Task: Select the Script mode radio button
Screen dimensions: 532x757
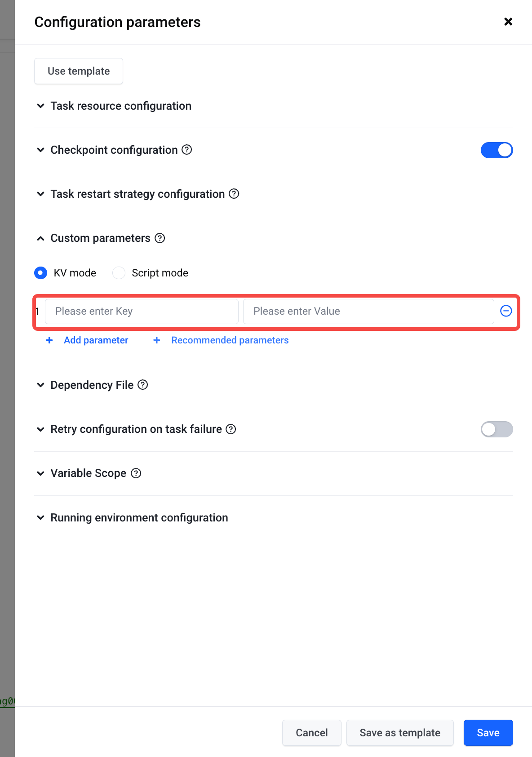Action: pyautogui.click(x=119, y=273)
